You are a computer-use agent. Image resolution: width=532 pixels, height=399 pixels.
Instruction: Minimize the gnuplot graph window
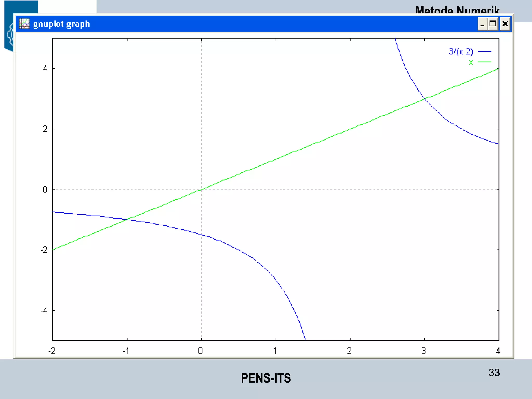tap(482, 24)
